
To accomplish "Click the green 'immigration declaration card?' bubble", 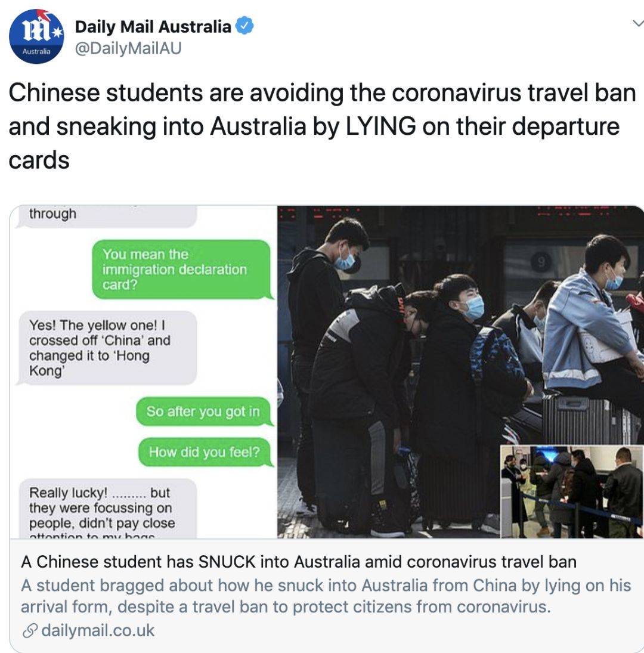I will 181,269.
